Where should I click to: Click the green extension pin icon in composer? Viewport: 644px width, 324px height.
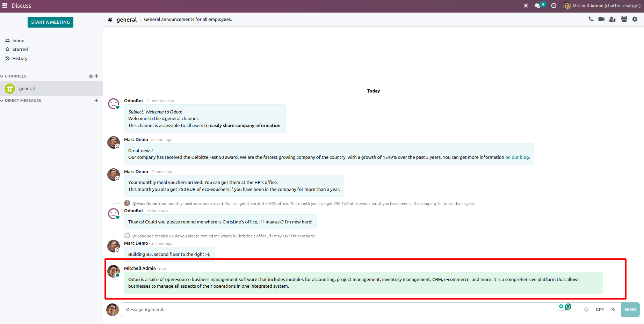561,307
